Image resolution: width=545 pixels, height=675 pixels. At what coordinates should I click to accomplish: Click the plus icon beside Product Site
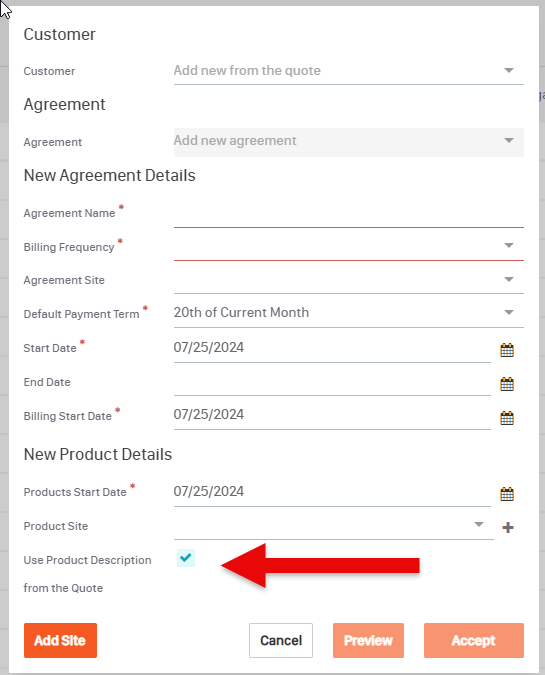tap(508, 527)
